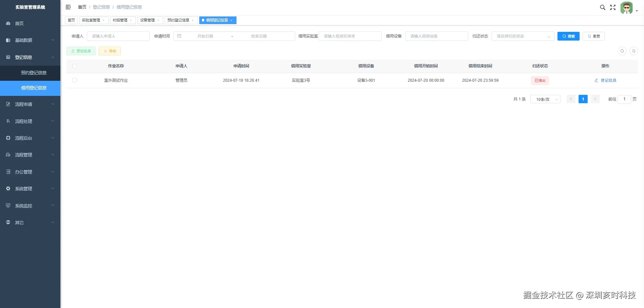Screen dimensions: 644x308
Task: Click the 流程后台 sidebar icon
Action: point(8,138)
